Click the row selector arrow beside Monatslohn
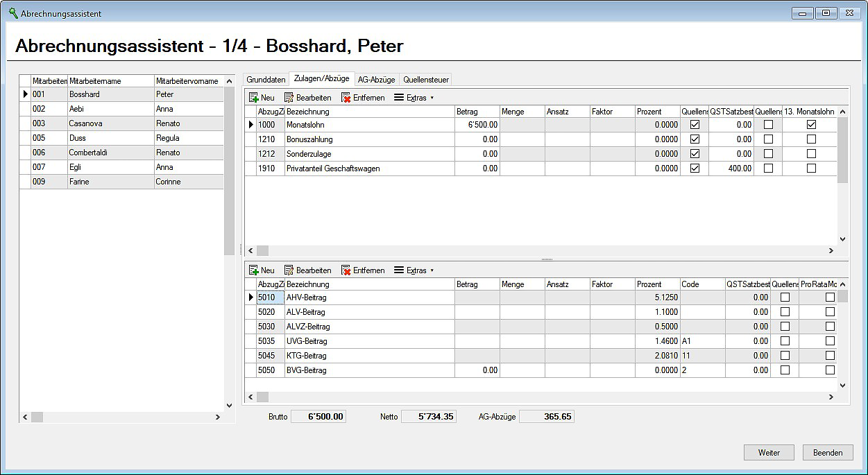 250,125
